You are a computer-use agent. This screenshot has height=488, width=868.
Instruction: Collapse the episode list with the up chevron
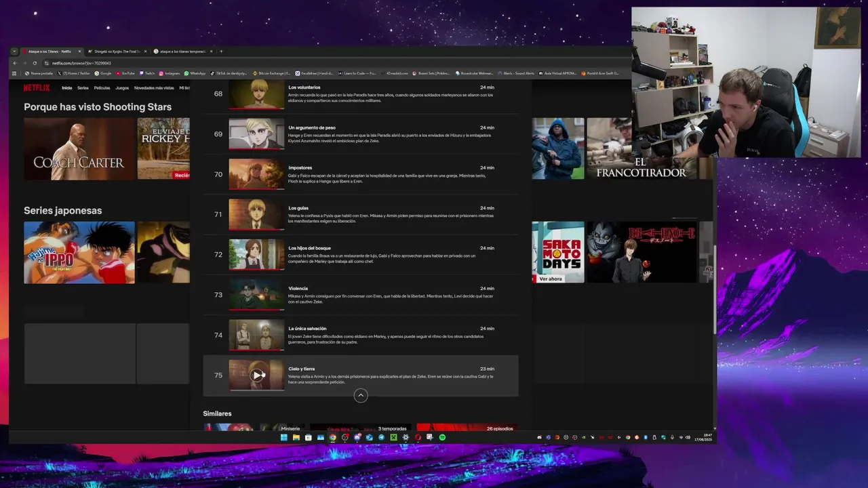[361, 395]
